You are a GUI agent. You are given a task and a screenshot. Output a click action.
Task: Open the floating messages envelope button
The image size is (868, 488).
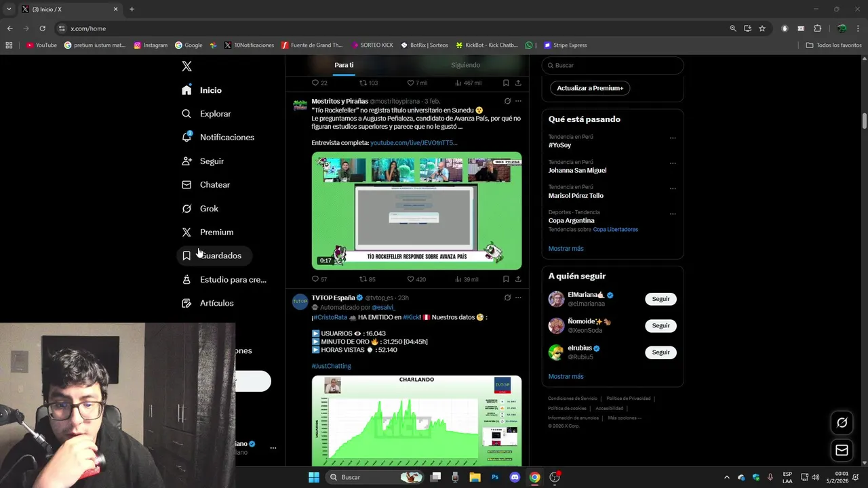tap(842, 450)
